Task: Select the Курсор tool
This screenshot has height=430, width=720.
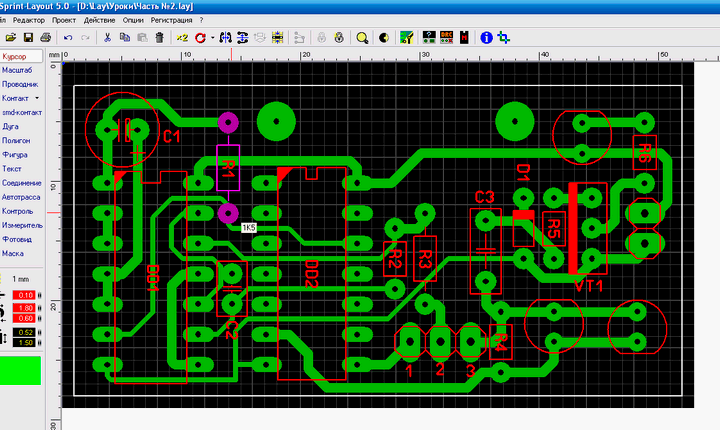Action: click(15, 57)
